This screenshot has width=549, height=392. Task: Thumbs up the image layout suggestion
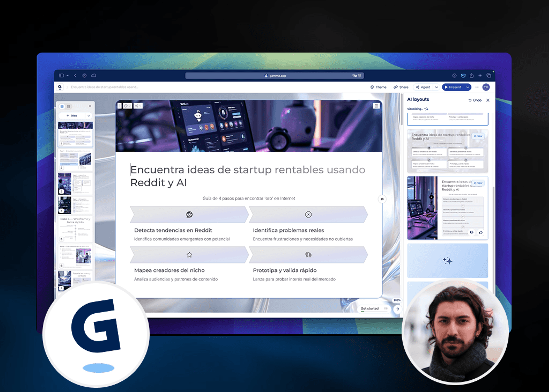click(x=481, y=232)
